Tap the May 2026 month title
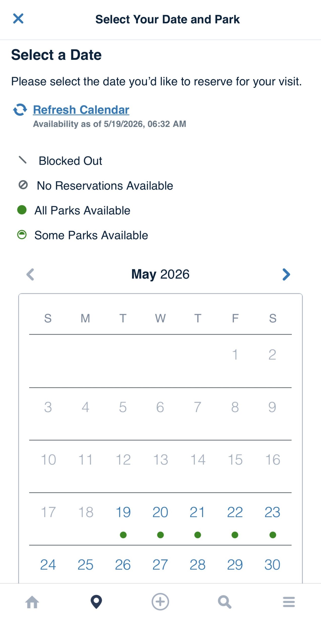Screen dimensions: 321x644 (160, 274)
